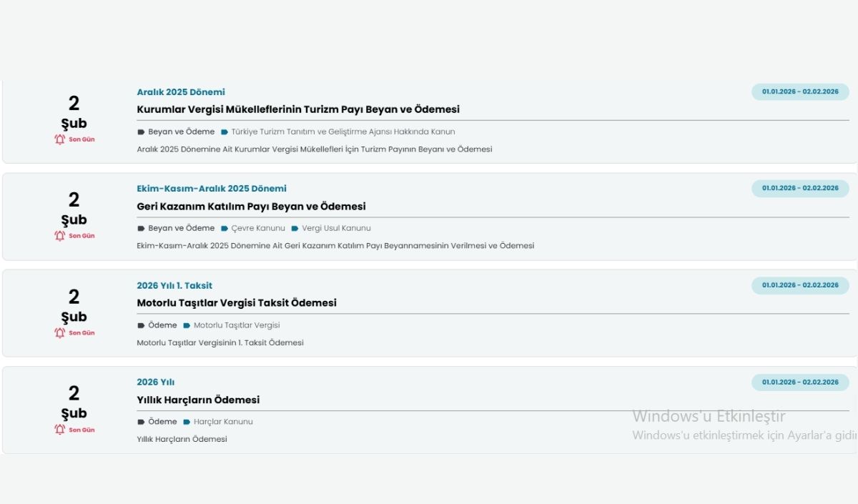Select the Harçlar Kanunu tag
The height and width of the screenshot is (504, 858).
point(223,422)
